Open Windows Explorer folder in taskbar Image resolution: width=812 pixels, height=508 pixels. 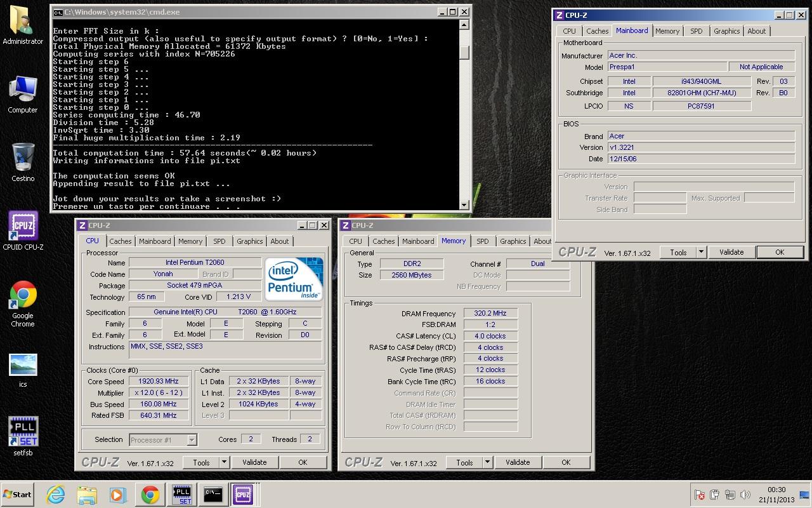tap(87, 495)
